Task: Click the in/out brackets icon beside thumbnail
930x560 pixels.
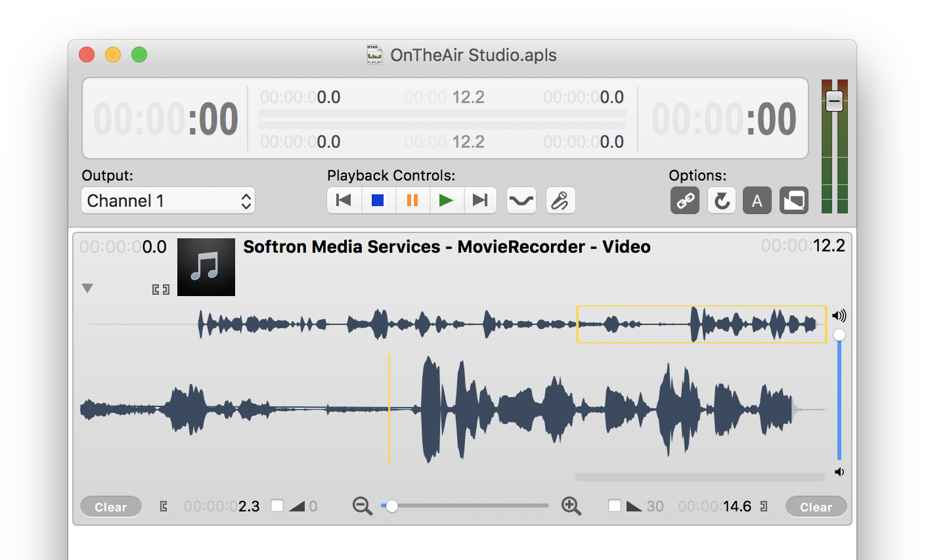Action: (x=161, y=290)
